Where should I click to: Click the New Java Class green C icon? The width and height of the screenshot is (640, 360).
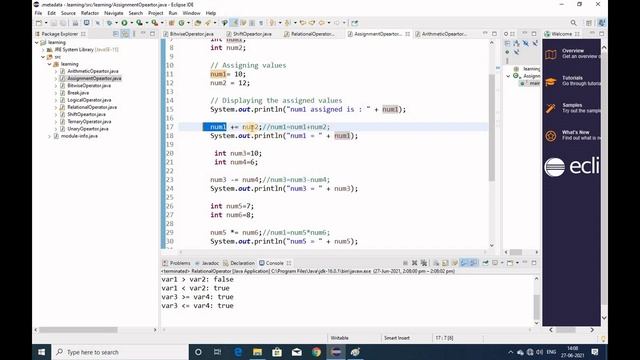tap(181, 23)
